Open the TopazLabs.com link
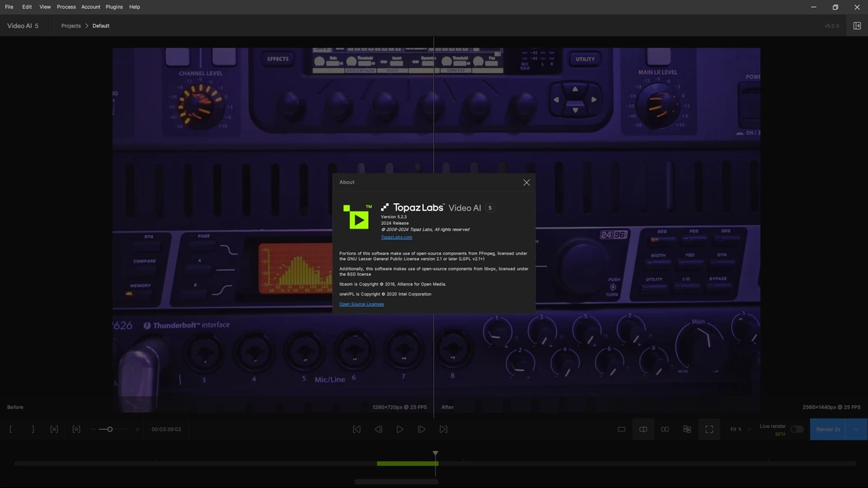Image resolution: width=868 pixels, height=488 pixels. tap(396, 237)
